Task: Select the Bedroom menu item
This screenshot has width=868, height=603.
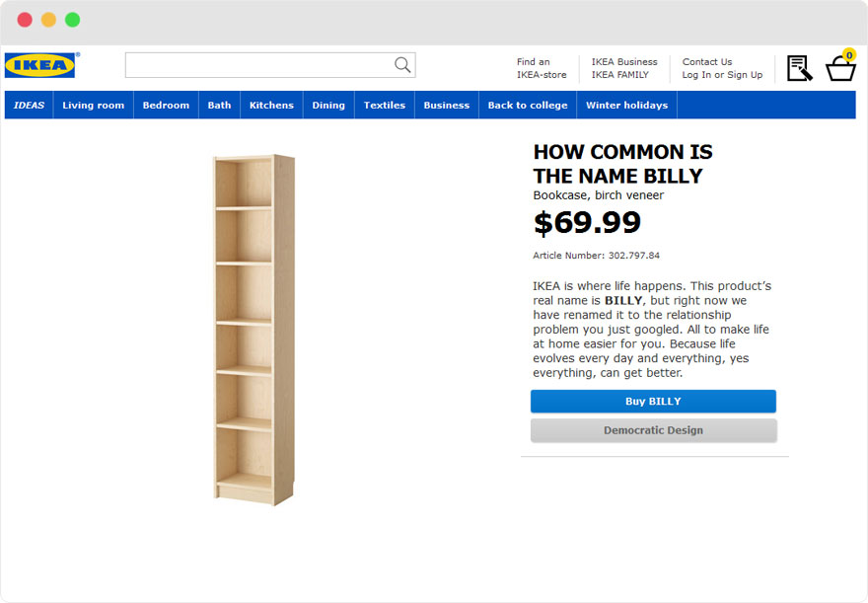Action: click(166, 106)
